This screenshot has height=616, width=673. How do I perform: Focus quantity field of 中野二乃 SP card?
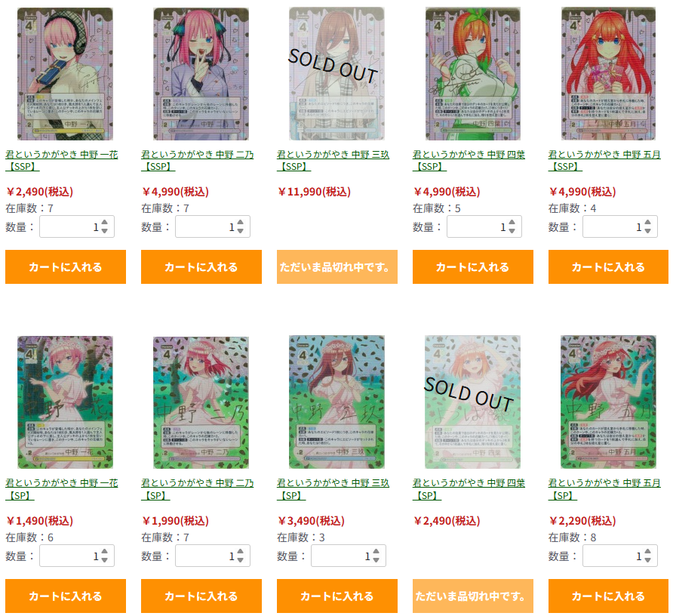click(x=213, y=556)
